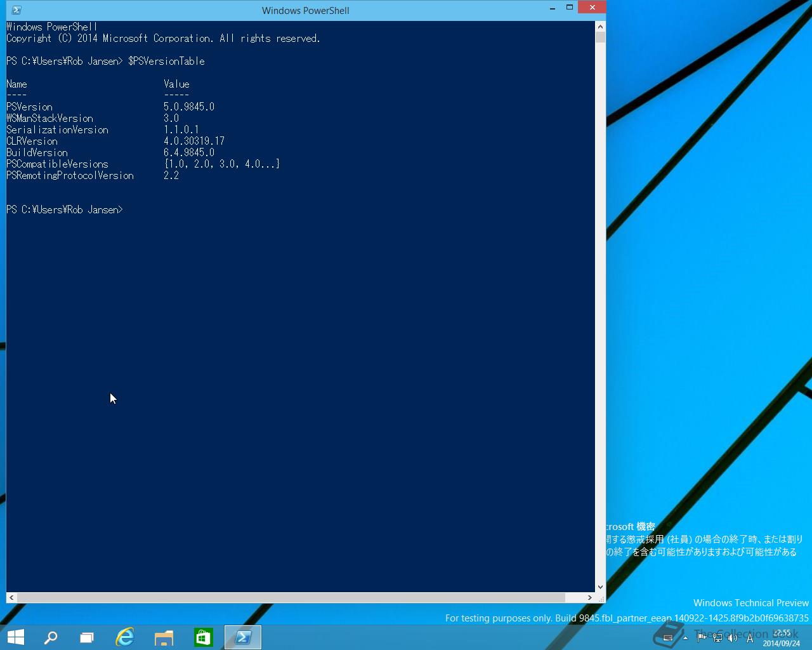Click the horizontal scrollbar left arrow
The height and width of the screenshot is (650, 812).
coord(11,598)
